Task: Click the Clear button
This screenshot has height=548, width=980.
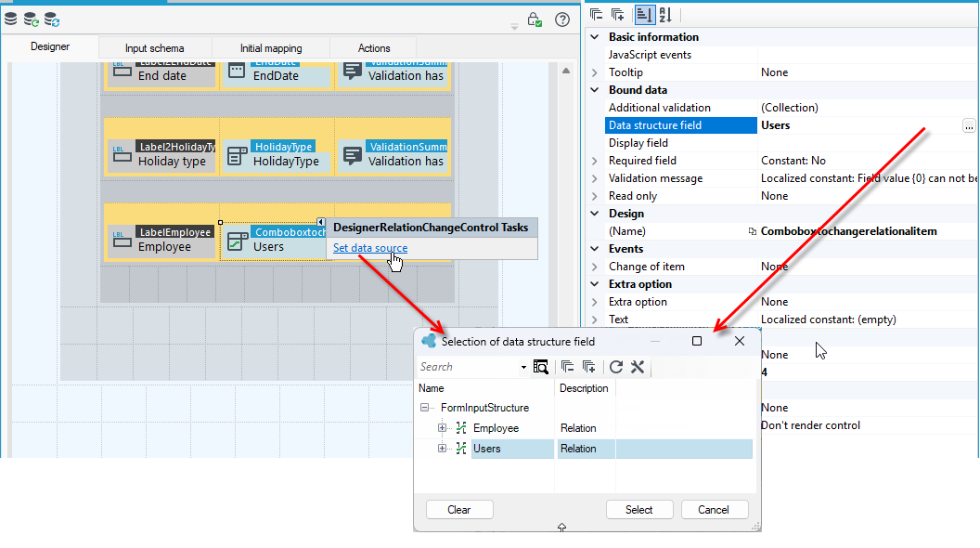Action: 459,510
